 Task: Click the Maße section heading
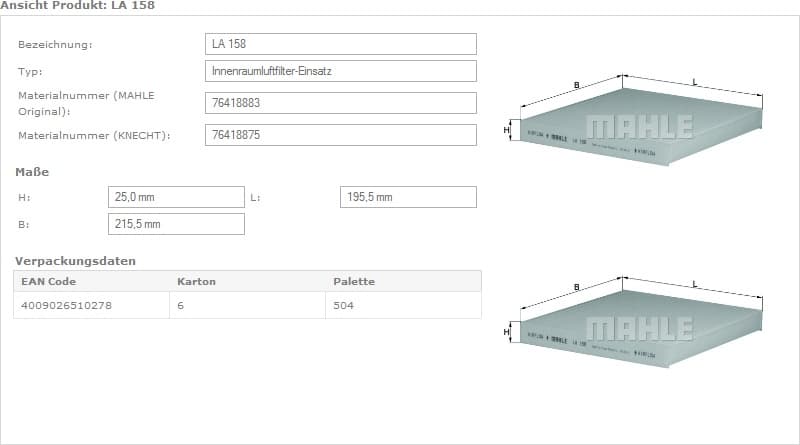point(32,172)
